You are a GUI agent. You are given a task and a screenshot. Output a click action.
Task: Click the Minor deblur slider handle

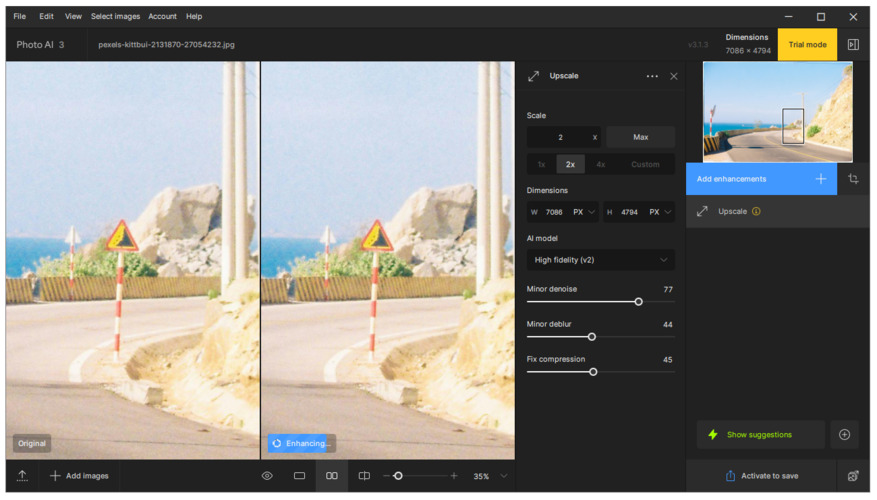592,337
